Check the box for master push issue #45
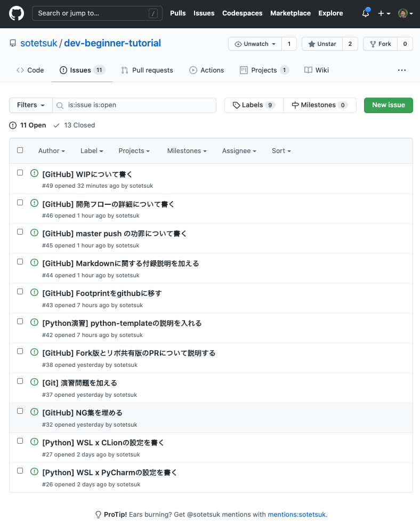420x528 pixels. coord(20,232)
